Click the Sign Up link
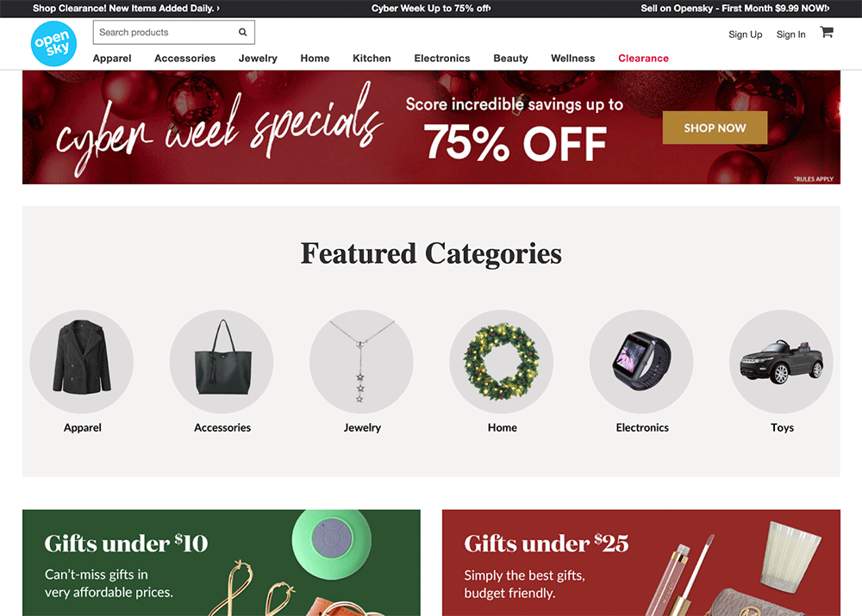Image resolution: width=862 pixels, height=616 pixels. point(746,34)
